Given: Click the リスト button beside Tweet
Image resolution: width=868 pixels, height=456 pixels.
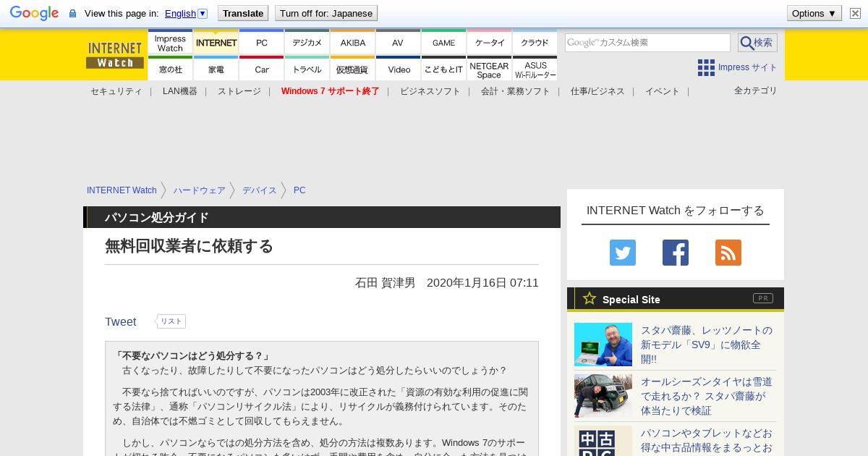Looking at the screenshot, I should click(x=171, y=321).
